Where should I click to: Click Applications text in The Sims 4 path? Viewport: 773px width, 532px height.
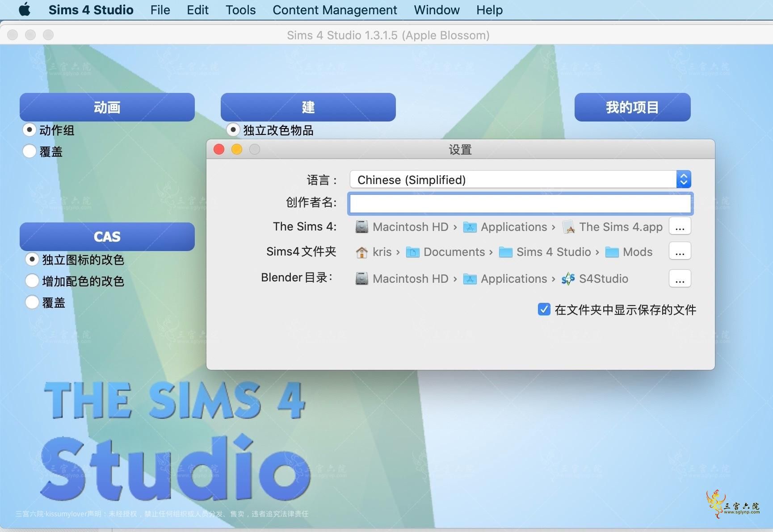pyautogui.click(x=514, y=227)
